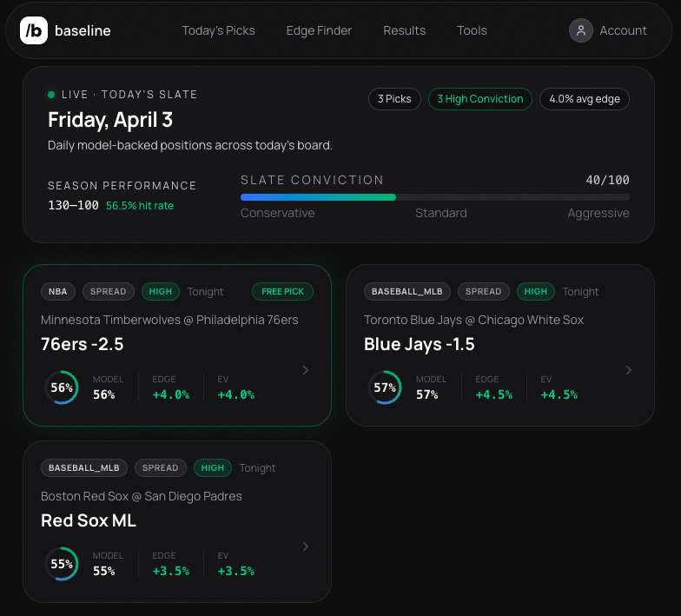Click the 57% circular gauge

[x=385, y=387]
